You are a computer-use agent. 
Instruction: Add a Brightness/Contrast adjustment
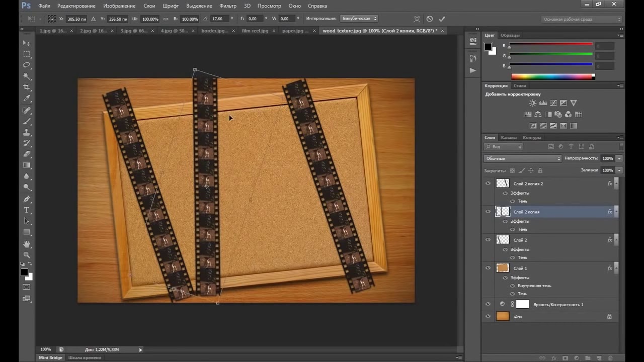pos(533,103)
